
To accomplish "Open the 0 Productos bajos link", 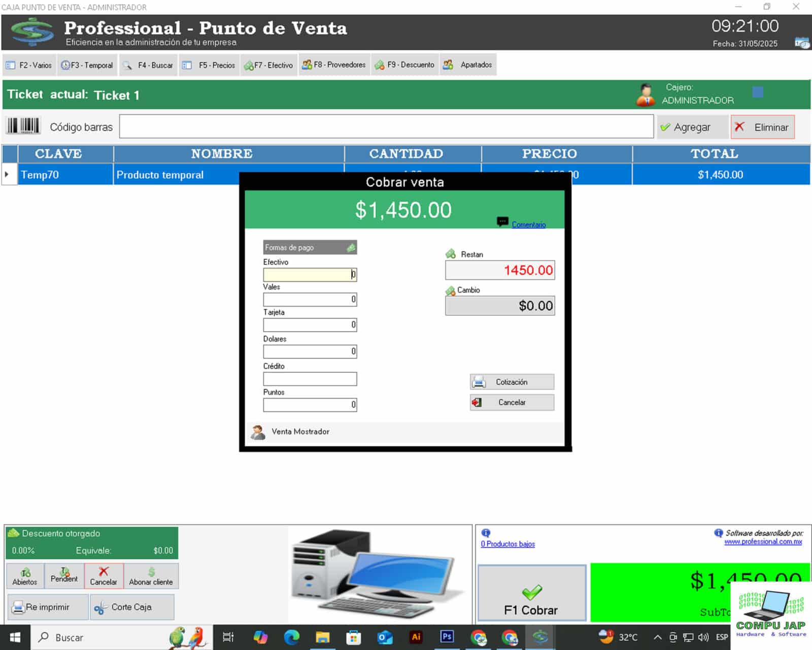I will point(508,544).
